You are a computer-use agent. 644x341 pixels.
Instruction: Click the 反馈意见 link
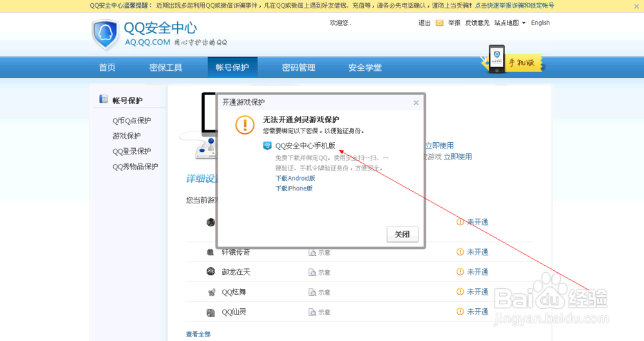(x=477, y=23)
